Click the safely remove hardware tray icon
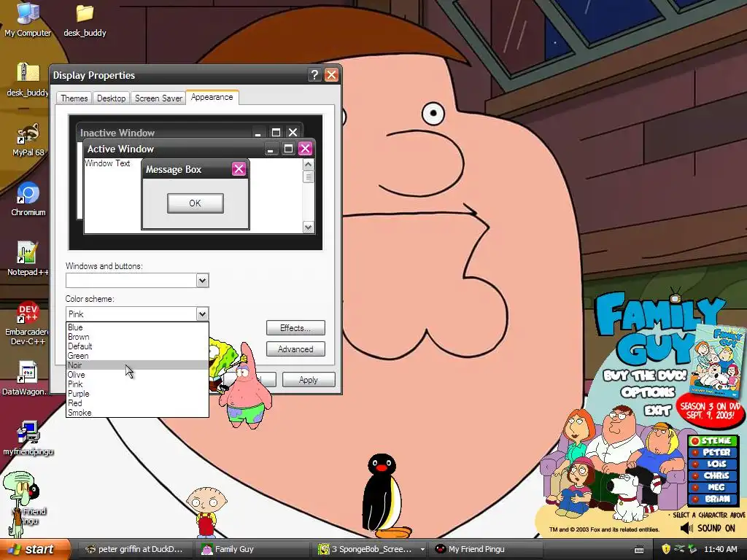 [x=692, y=549]
